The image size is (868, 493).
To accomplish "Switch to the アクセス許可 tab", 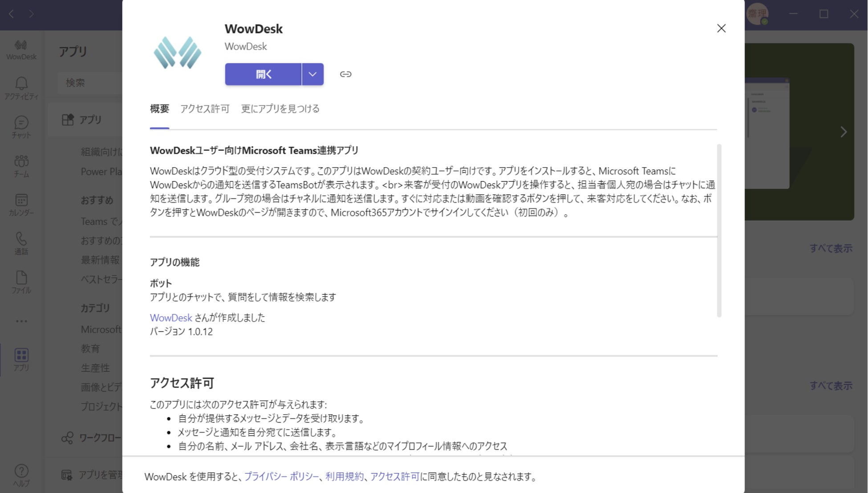I will pos(205,109).
